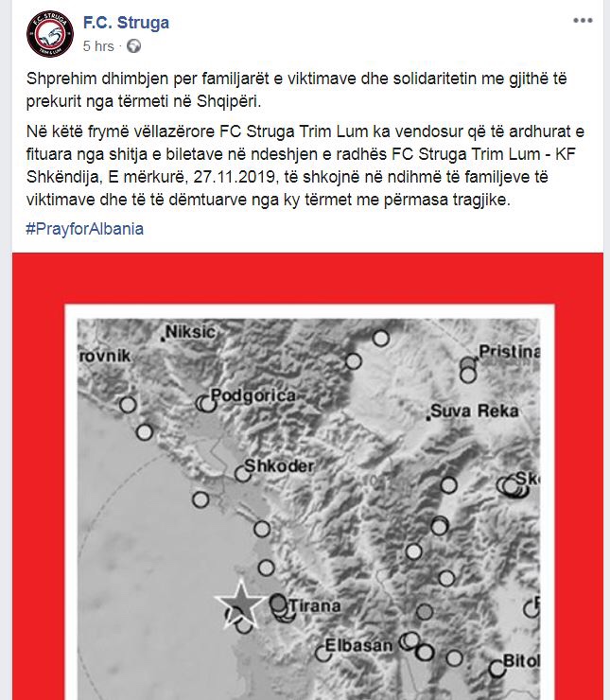
Task: Click the Tirana label on the map
Action: 315,605
